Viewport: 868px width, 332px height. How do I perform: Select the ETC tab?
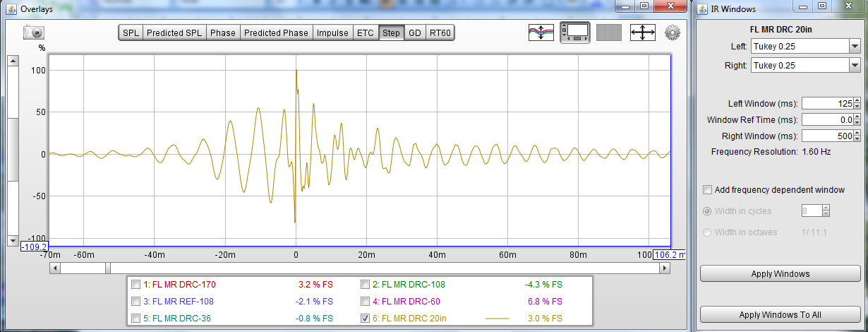point(365,33)
